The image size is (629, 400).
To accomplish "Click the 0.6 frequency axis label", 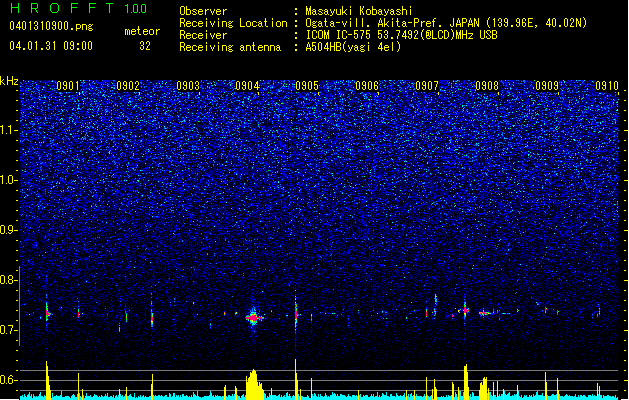I will tap(9, 380).
